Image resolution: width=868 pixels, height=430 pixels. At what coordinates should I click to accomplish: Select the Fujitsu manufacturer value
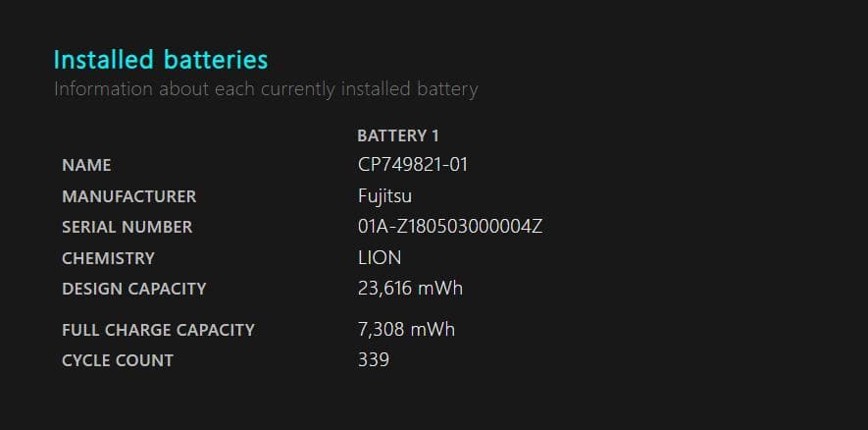(x=384, y=196)
